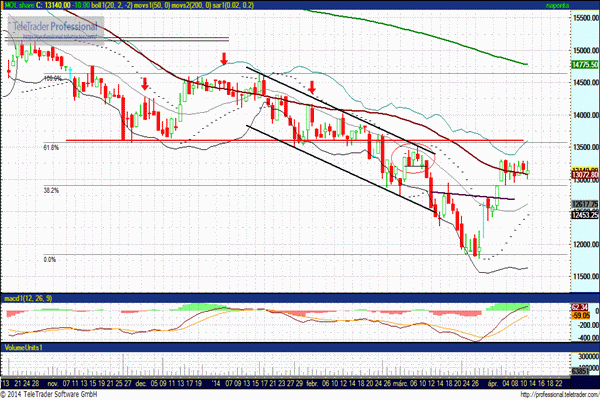The height and width of the screenshot is (400, 600).
Task: Click the 61.8% Fibonacci level label
Action: (x=51, y=147)
